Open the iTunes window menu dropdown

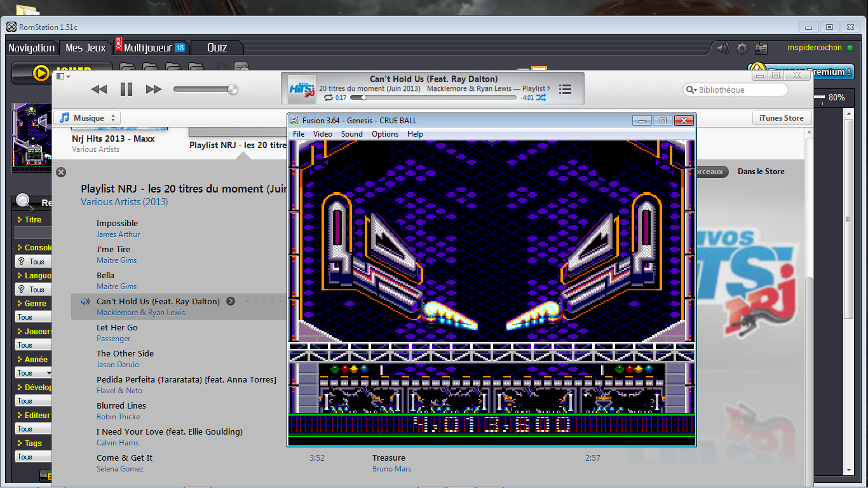point(63,76)
